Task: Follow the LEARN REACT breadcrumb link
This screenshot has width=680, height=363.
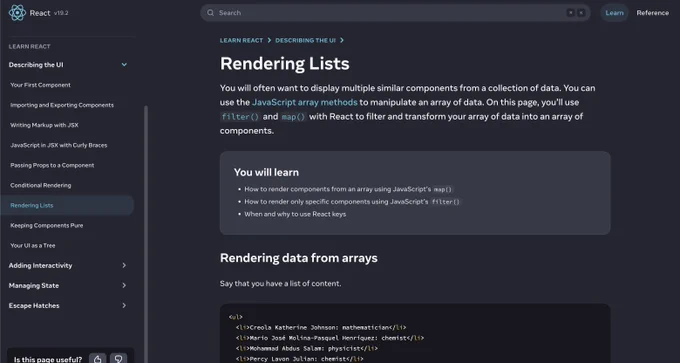Action: (241, 40)
